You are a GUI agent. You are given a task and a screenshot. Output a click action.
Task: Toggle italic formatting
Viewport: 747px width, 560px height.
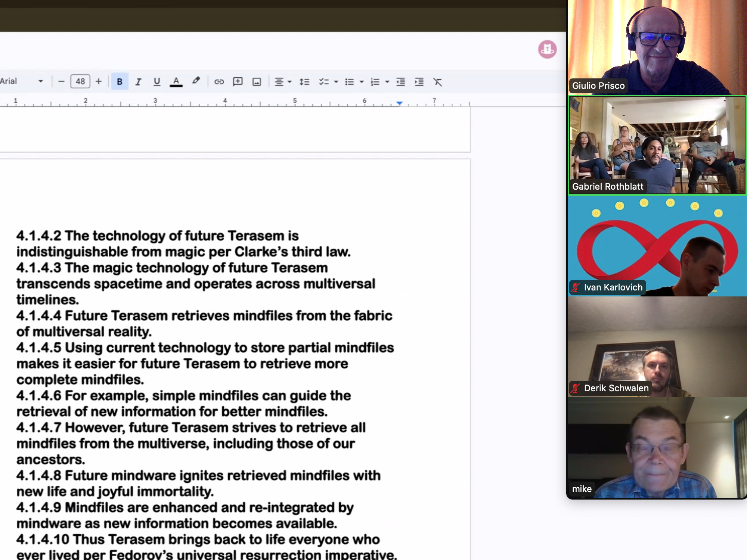[x=138, y=81]
